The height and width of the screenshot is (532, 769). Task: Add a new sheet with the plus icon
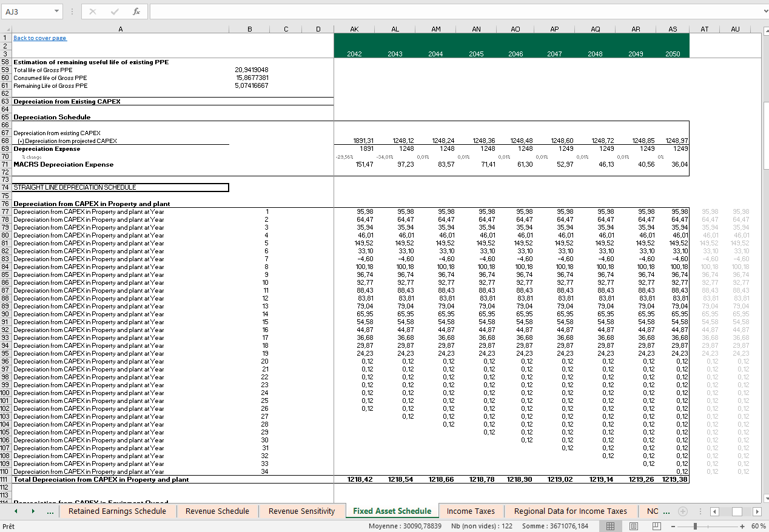(682, 511)
